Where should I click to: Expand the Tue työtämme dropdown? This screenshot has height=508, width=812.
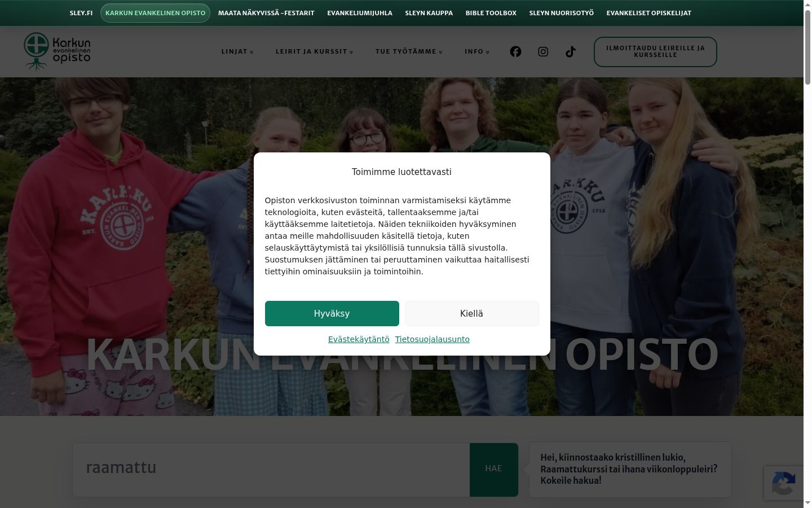409,51
